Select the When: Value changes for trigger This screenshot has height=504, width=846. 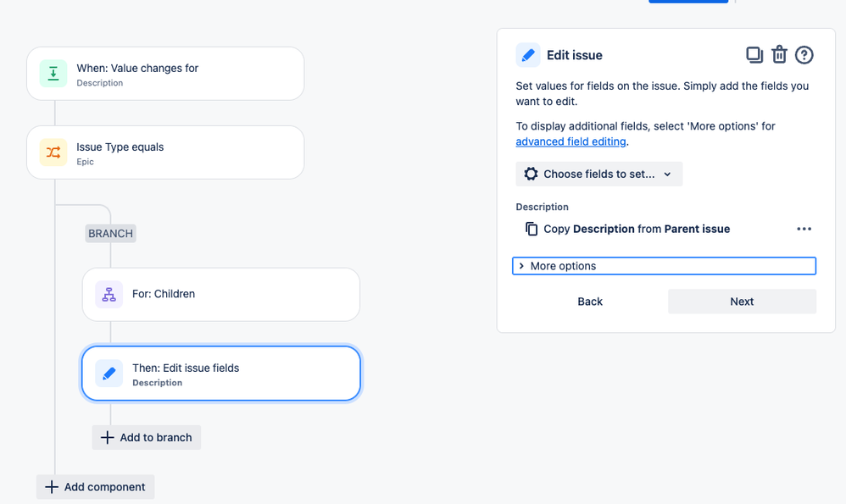[x=165, y=74]
